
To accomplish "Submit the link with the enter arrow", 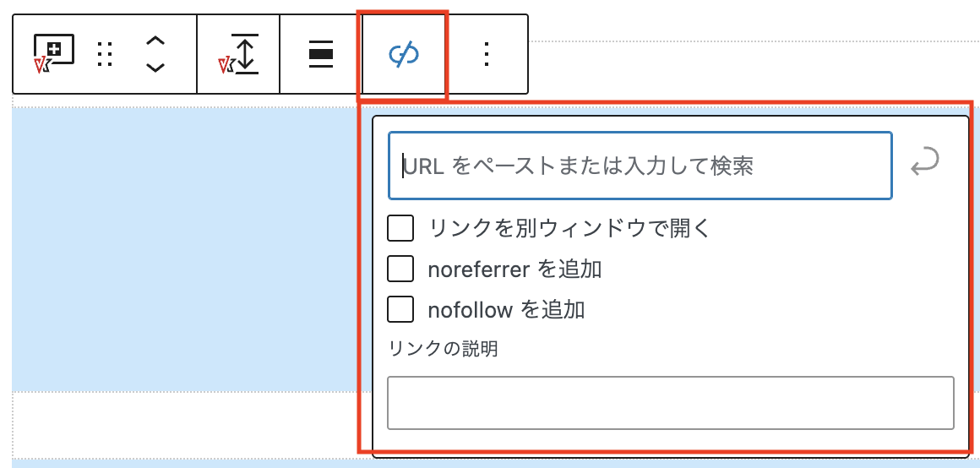I will (x=926, y=164).
